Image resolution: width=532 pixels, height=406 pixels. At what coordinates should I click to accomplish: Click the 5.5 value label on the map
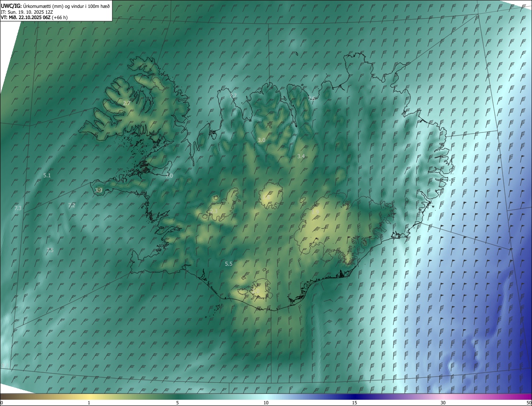(x=229, y=264)
